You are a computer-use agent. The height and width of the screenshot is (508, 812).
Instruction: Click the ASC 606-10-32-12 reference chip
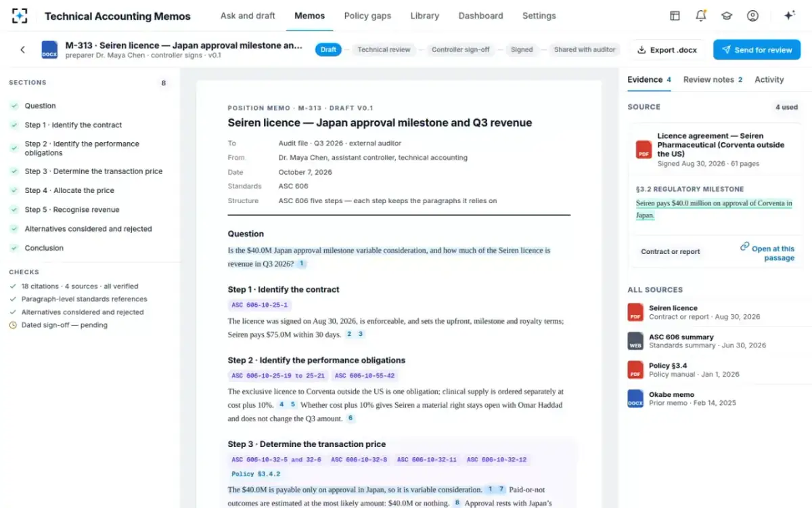[497, 460]
